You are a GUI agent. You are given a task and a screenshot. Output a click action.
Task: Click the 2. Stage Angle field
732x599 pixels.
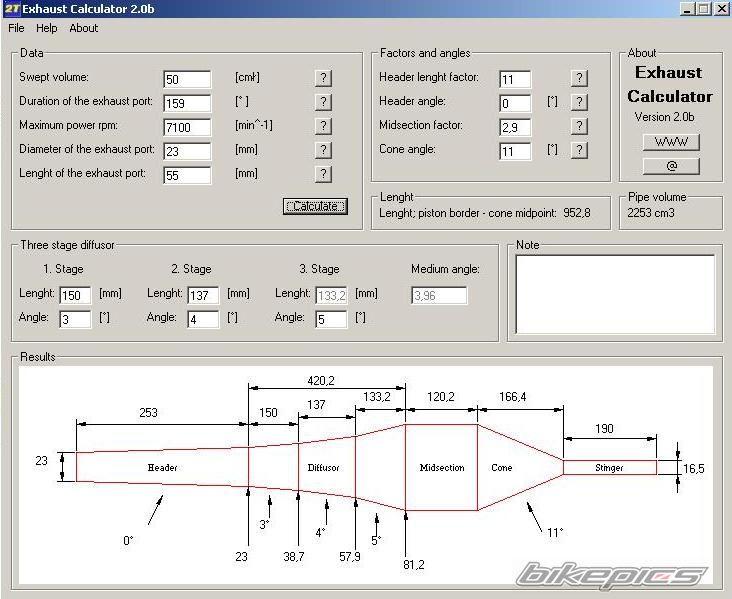click(x=203, y=319)
